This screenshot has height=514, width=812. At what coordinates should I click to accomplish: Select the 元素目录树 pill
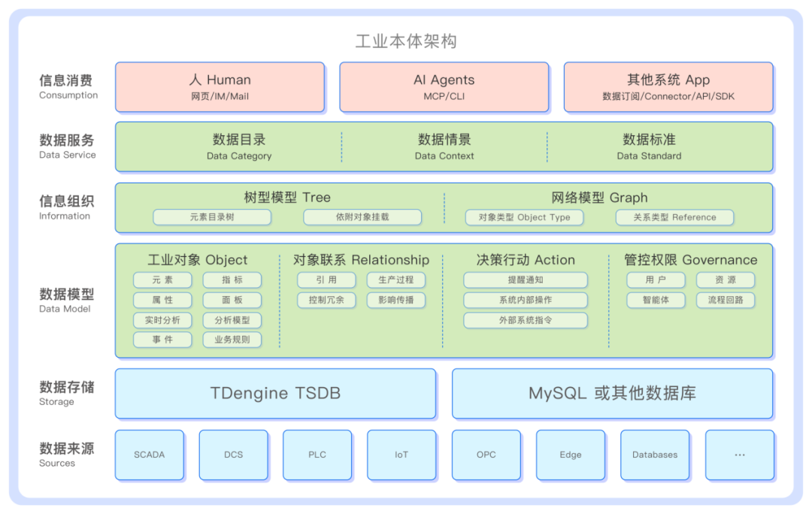pos(212,217)
